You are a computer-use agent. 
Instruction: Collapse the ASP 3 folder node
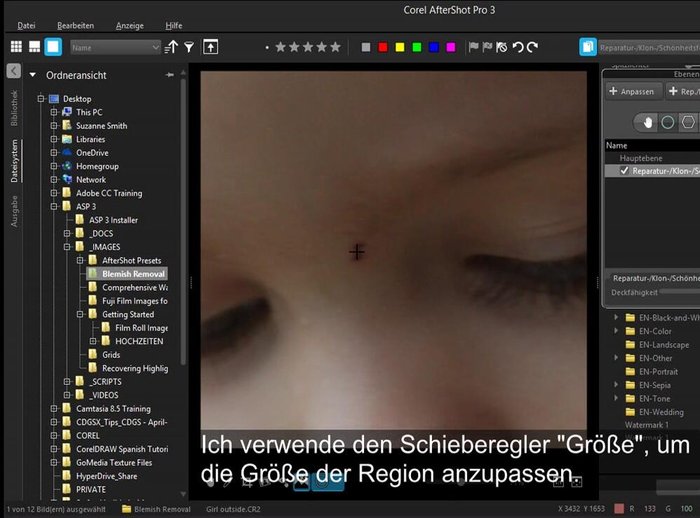(54, 206)
